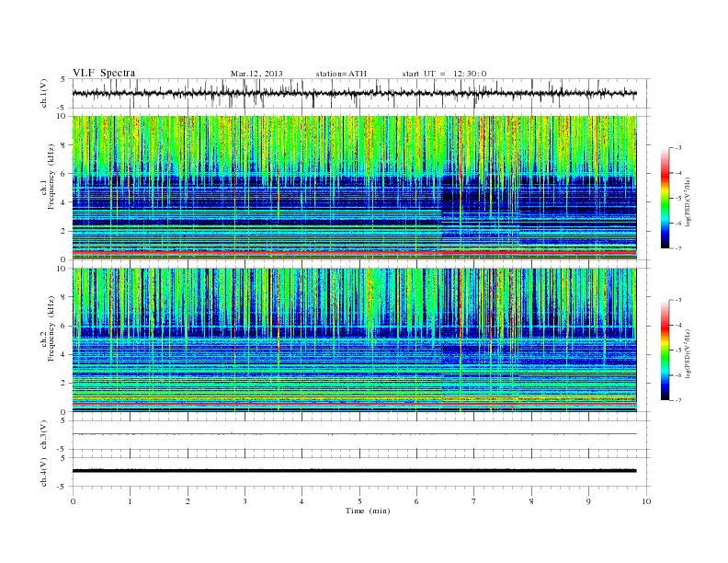Image resolution: width=728 pixels, height=563 pixels.
Task: Click the 'station=ATH' label
Action: click(341, 74)
